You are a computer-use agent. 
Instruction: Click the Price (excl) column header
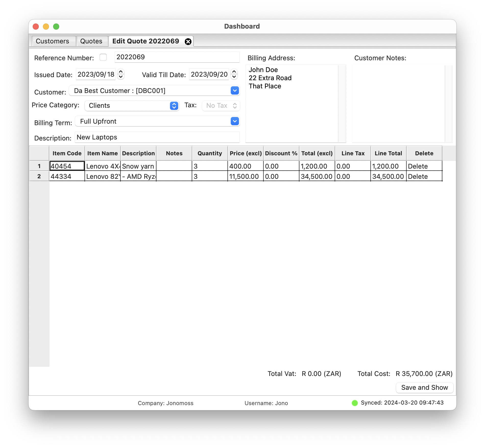(246, 153)
